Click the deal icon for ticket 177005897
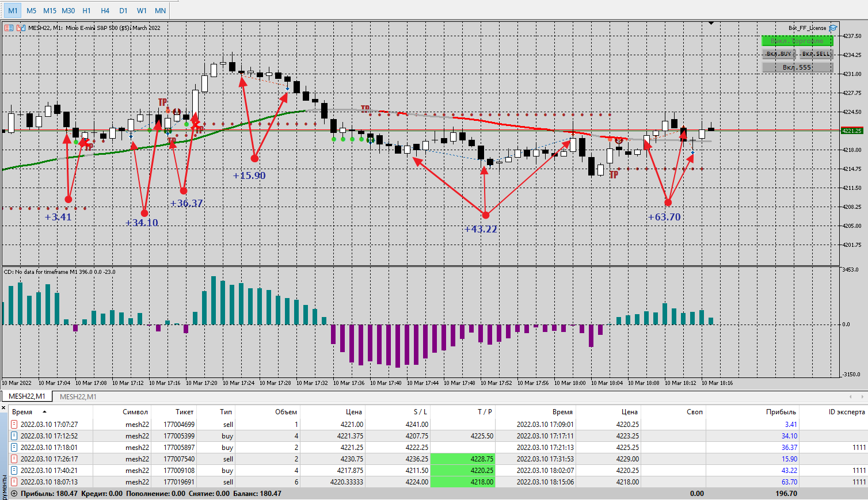Viewport: 868px width, 500px height. [14, 448]
